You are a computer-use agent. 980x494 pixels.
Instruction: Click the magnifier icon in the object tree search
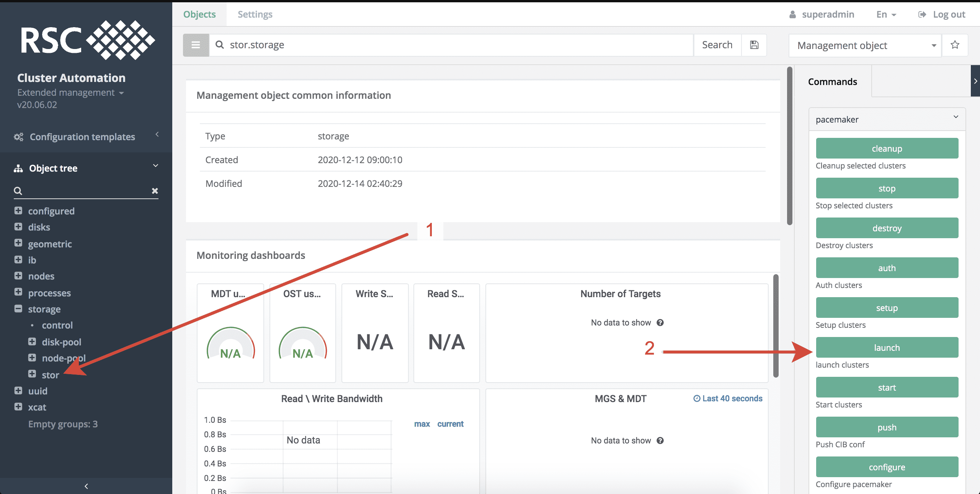(x=18, y=191)
